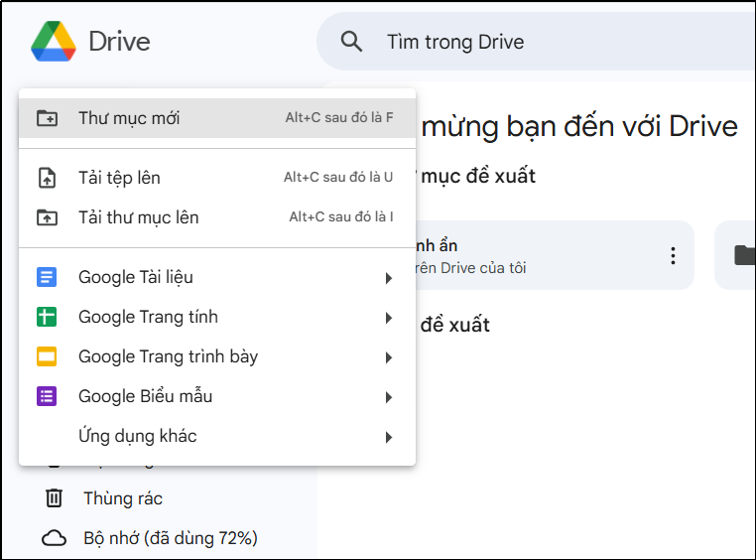Click 'mừng bạn đến với Drive' heading
756x560 pixels.
(x=579, y=127)
